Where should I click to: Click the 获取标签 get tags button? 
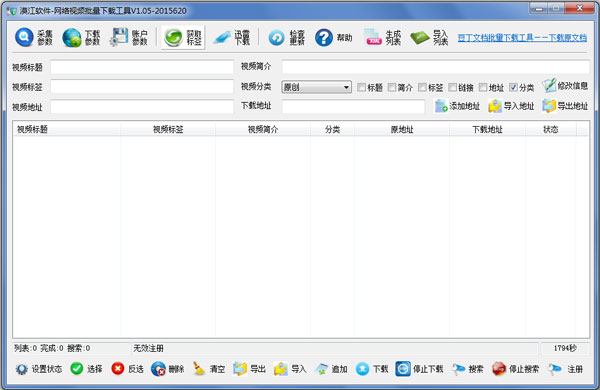point(183,38)
